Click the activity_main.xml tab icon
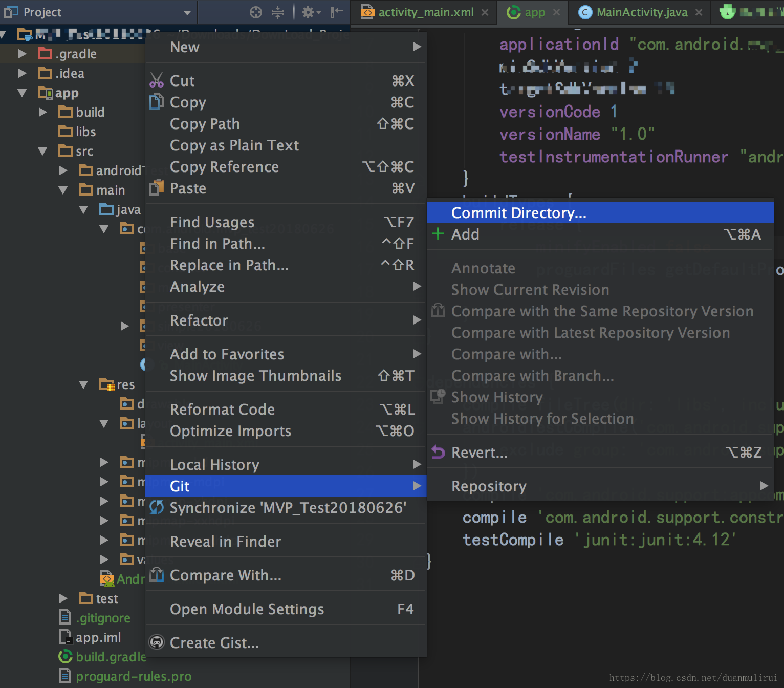The width and height of the screenshot is (784, 688). pos(367,12)
